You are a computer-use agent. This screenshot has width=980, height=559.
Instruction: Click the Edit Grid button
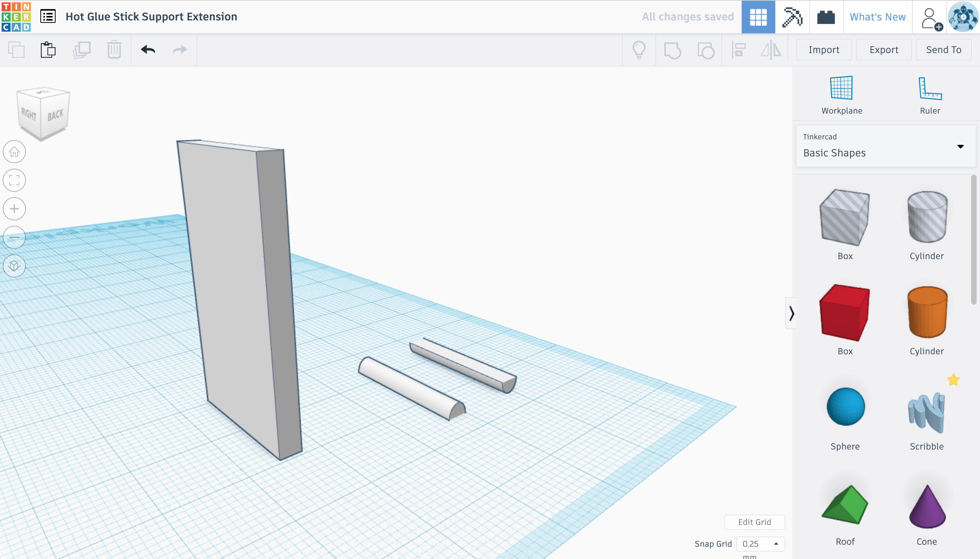[x=754, y=522]
